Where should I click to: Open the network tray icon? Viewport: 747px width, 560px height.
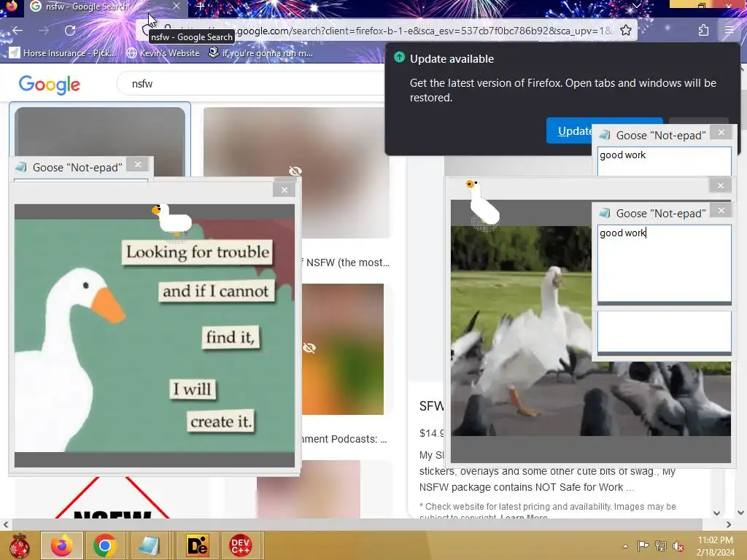[661, 546]
